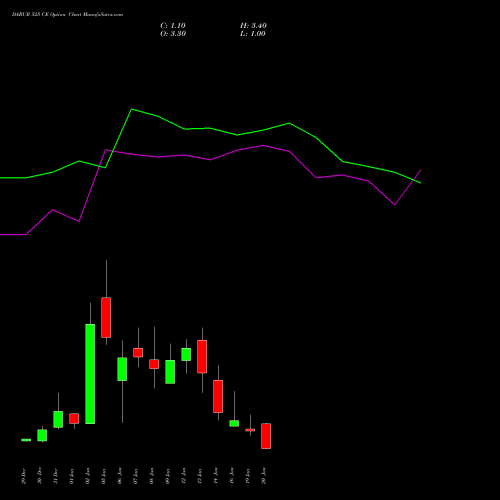Click the DABUR 525 CE Option chart title
This screenshot has height=500, width=500.
click(67, 15)
